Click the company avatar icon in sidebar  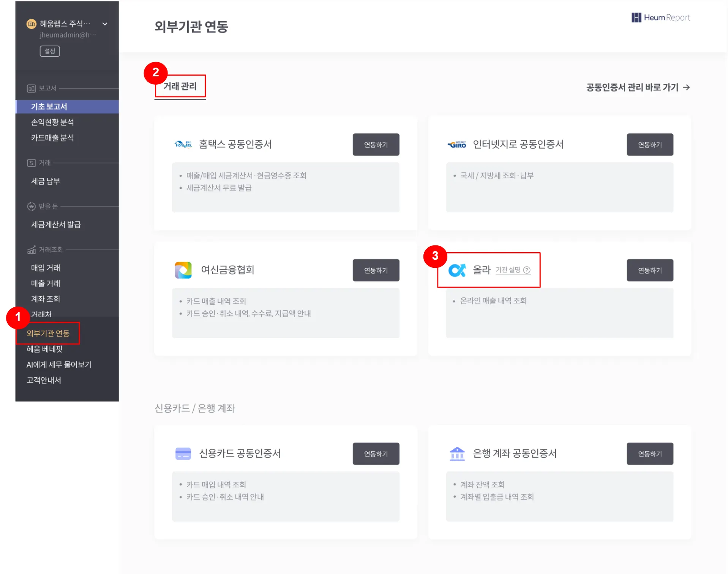[31, 24]
